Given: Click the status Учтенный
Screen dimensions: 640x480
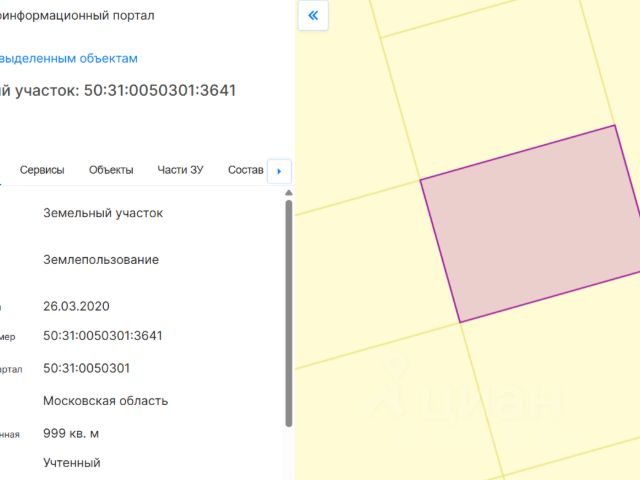Looking at the screenshot, I should click(72, 463).
